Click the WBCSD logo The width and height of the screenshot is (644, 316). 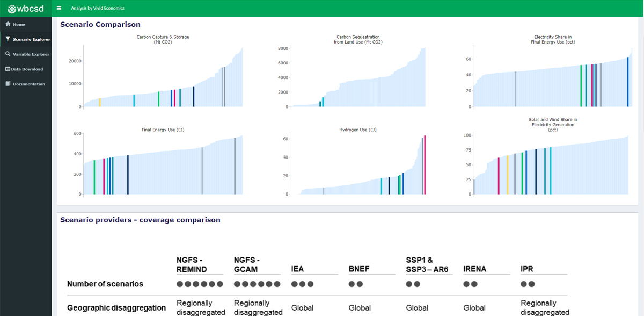(26, 9)
